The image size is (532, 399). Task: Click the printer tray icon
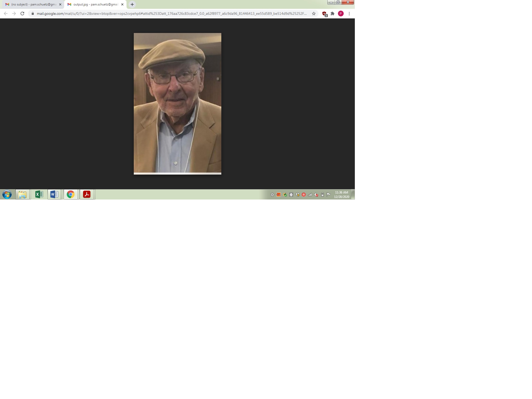pyautogui.click(x=291, y=195)
